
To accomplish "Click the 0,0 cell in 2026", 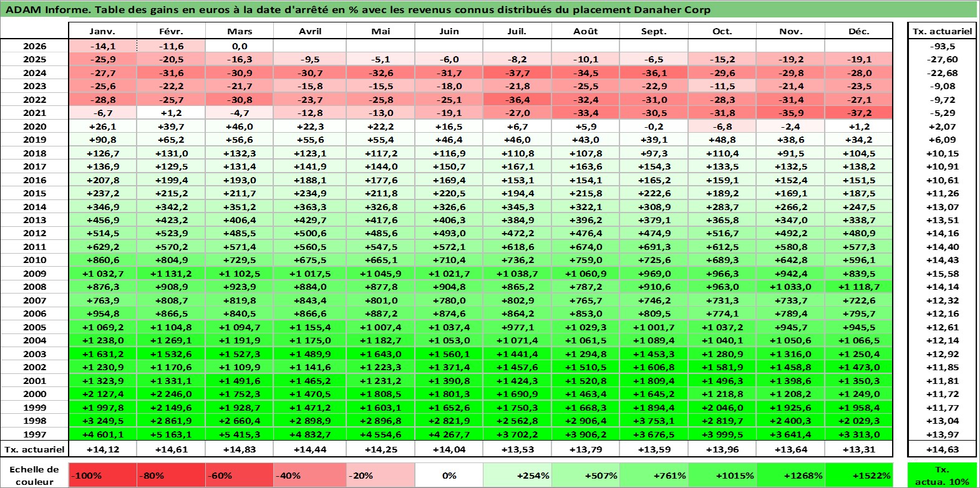I will click(x=240, y=46).
